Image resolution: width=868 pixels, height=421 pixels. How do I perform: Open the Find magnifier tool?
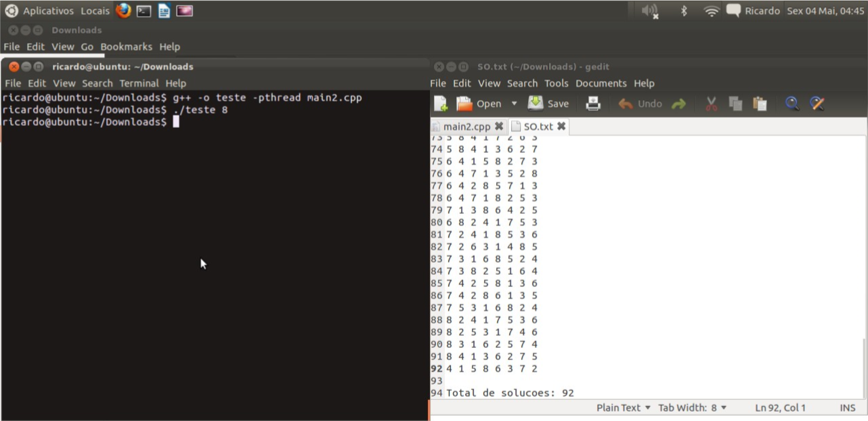(791, 104)
